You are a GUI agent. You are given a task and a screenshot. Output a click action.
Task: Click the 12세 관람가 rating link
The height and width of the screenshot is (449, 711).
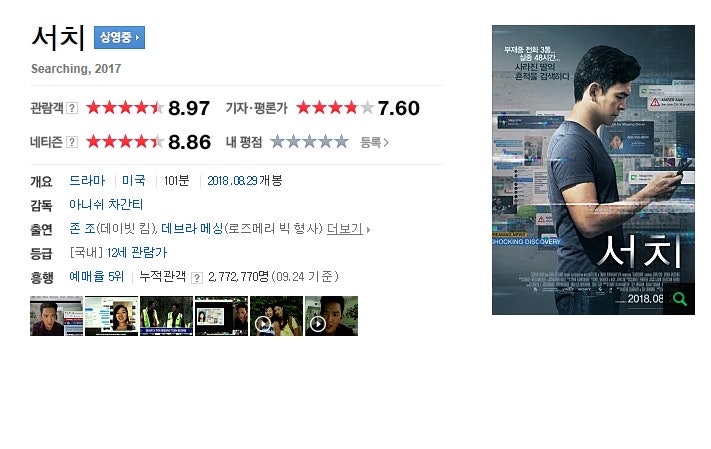[x=137, y=253]
